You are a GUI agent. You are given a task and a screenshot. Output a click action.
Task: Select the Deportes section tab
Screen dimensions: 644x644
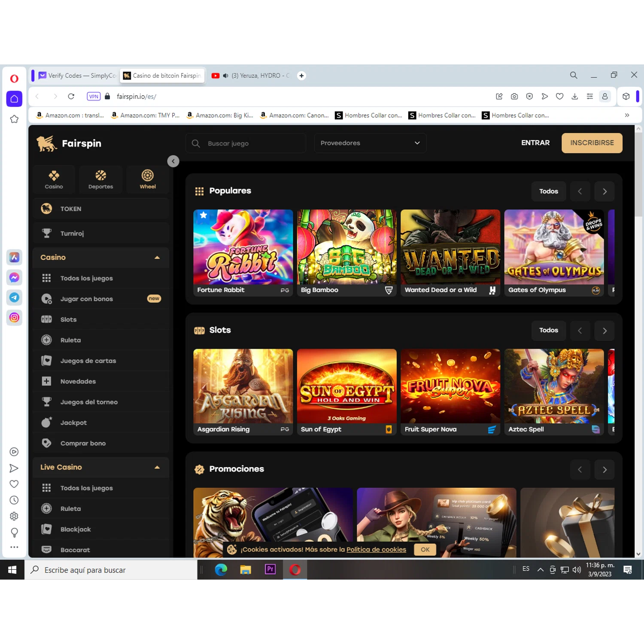point(100,179)
